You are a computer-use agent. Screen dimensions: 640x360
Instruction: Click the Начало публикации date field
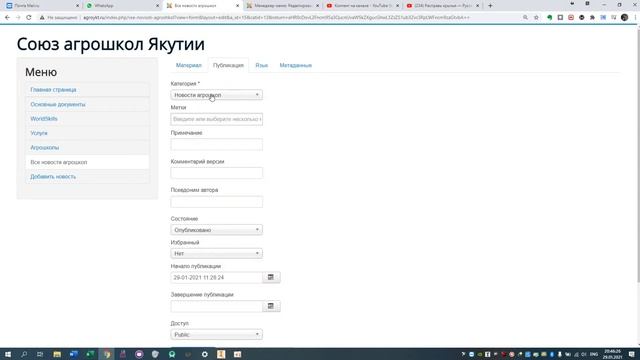[216, 278]
